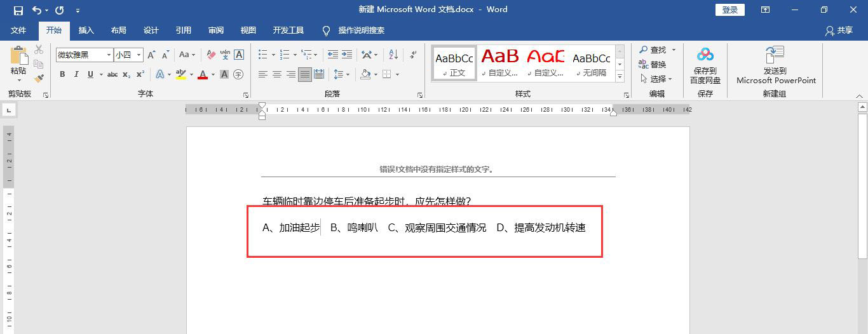The height and width of the screenshot is (334, 868).
Task: Click the 替换 replace button
Action: 653,65
